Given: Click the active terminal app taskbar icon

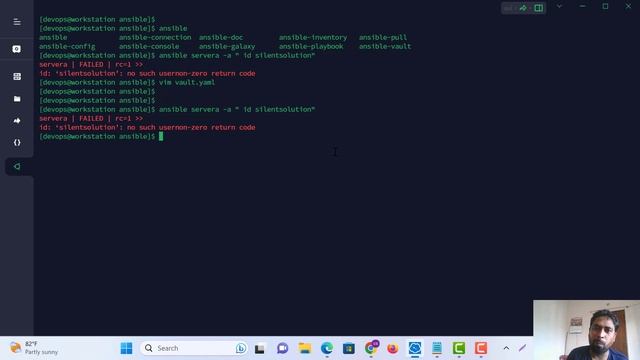Looking at the screenshot, I should pos(415,348).
